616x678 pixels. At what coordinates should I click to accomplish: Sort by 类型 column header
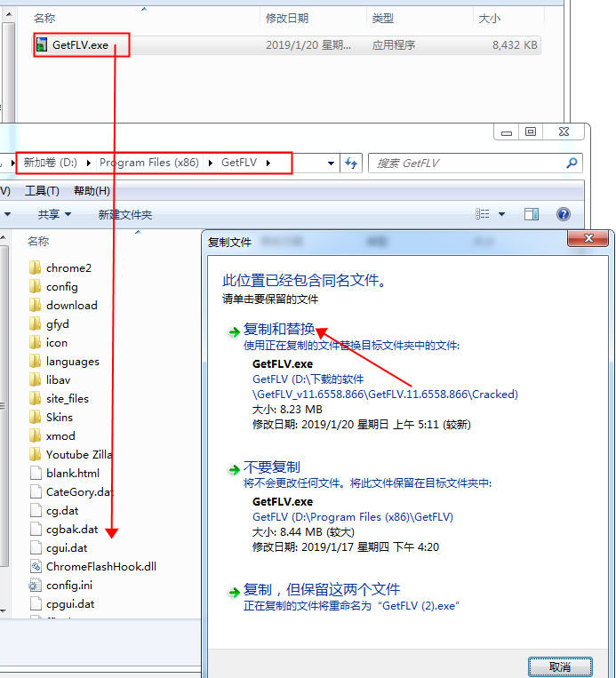383,18
